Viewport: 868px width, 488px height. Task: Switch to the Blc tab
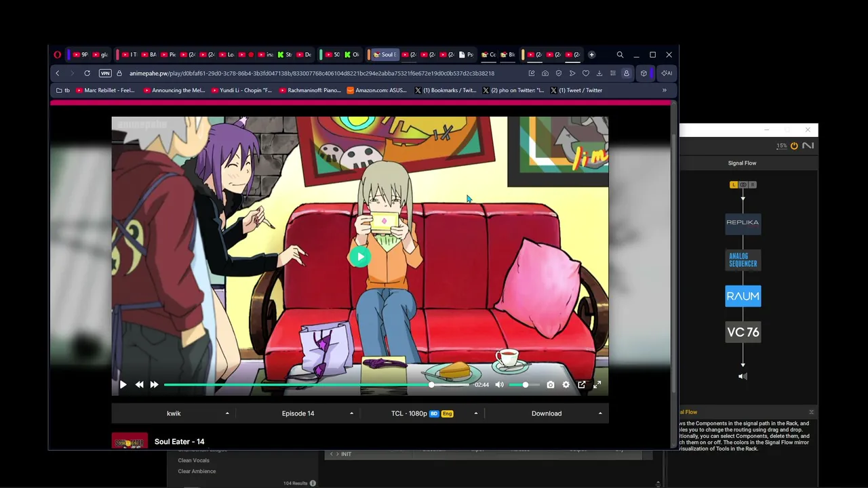tap(507, 55)
